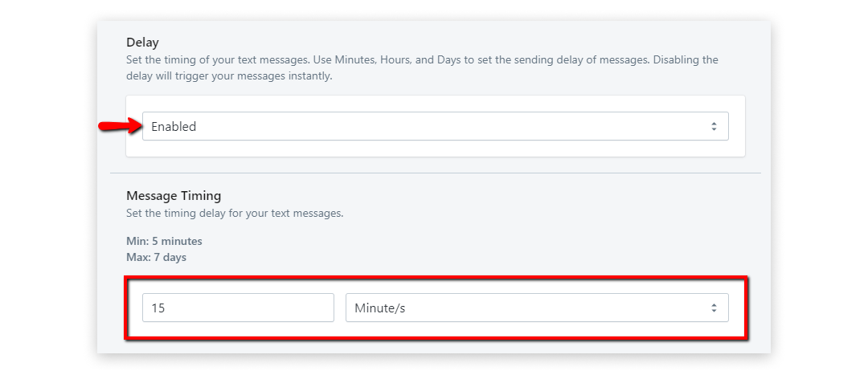
Task: Click the Minute/s select arrow icon
Action: 714,308
